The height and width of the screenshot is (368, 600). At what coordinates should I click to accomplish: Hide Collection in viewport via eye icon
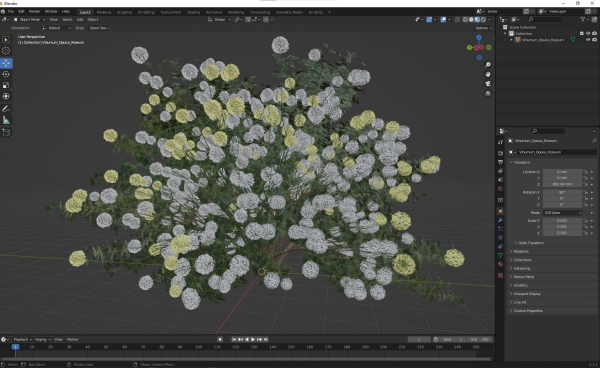pos(588,33)
